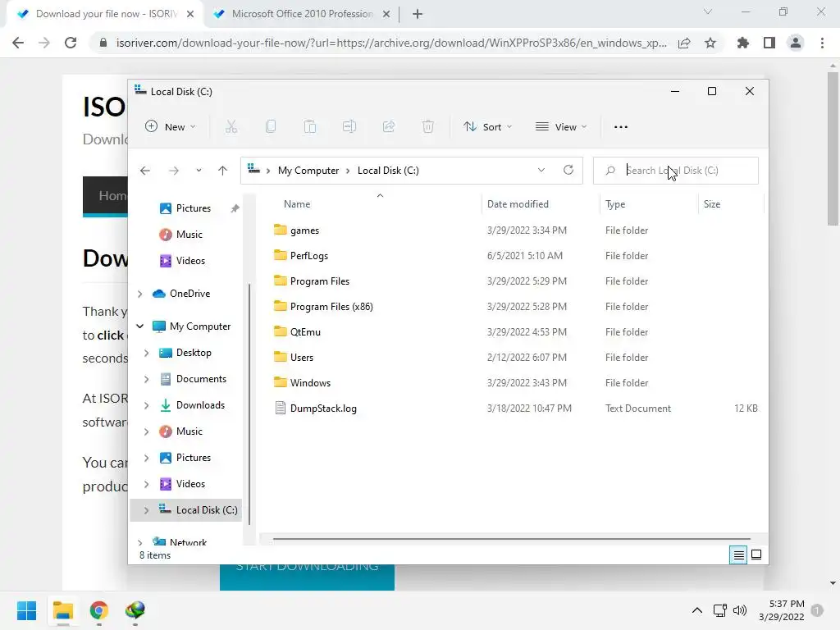The image size is (840, 630).
Task: Select Videos under My Computer in tree
Action: coord(190,484)
